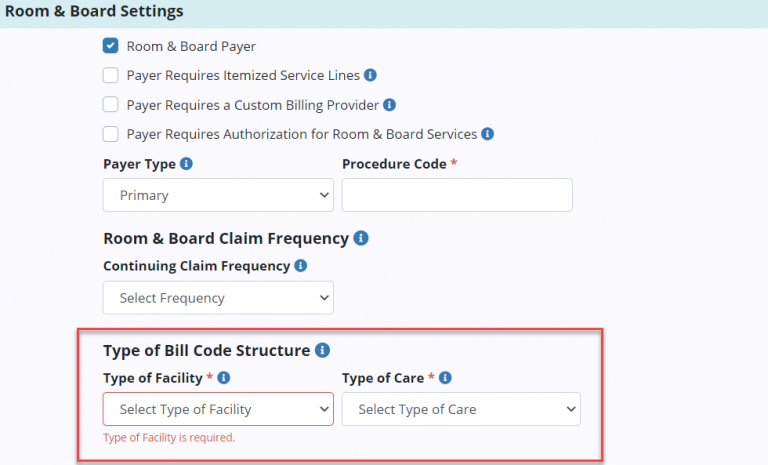The height and width of the screenshot is (465, 768).
Task: Uncheck the Room & Board Payer checkbox
Action: (111, 46)
